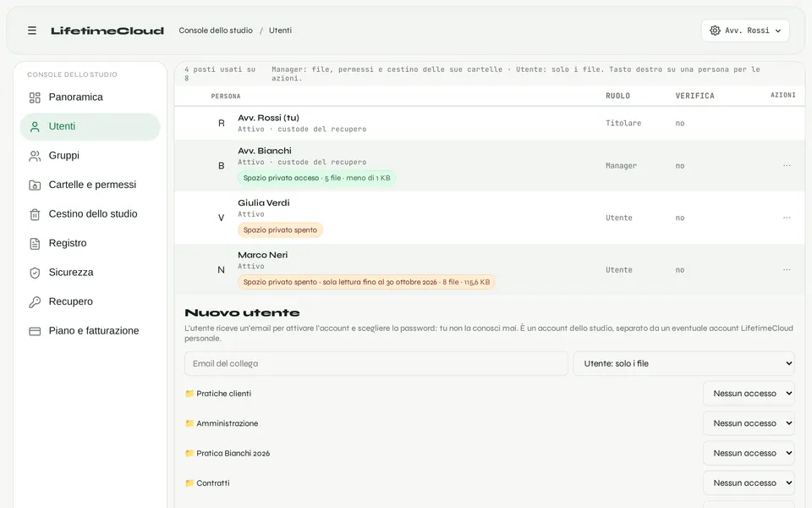This screenshot has width=812, height=508.
Task: Click the 'Email del collega' field
Action: click(x=376, y=363)
